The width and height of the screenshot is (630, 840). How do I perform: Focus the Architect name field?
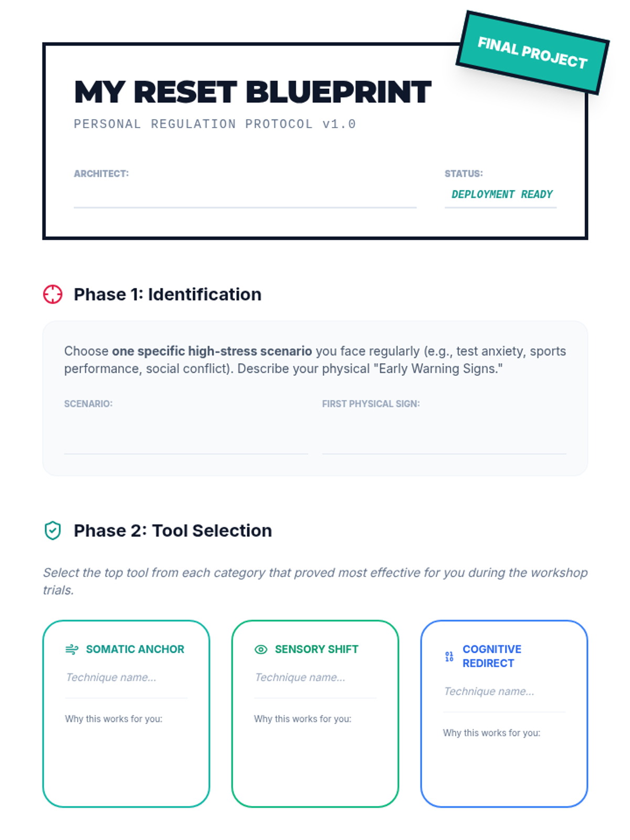tap(245, 195)
